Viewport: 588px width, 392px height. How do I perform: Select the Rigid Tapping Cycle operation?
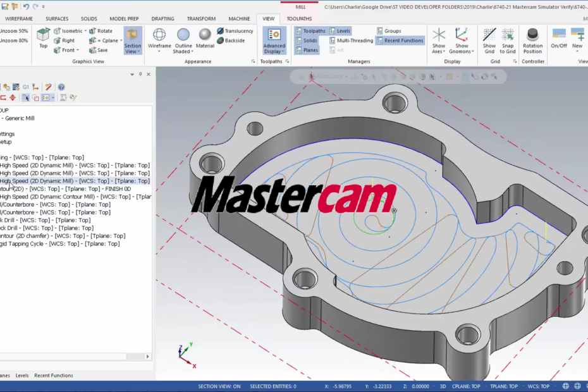[60, 244]
